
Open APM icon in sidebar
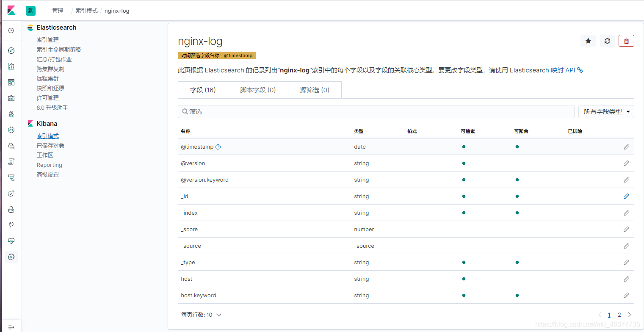[11, 177]
